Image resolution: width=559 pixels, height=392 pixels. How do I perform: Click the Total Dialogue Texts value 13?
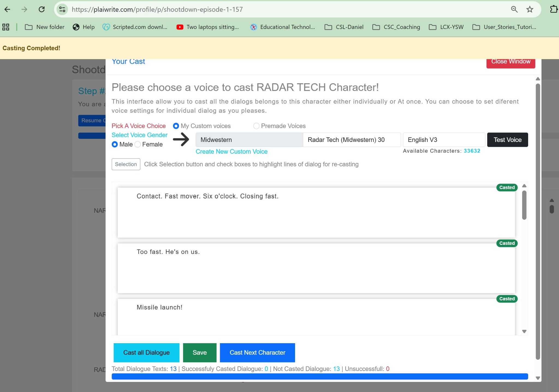point(173,369)
